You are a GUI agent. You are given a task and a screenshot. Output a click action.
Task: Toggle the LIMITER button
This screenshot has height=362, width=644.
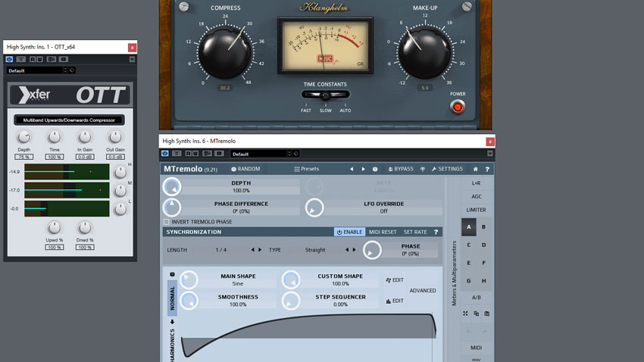tap(476, 210)
